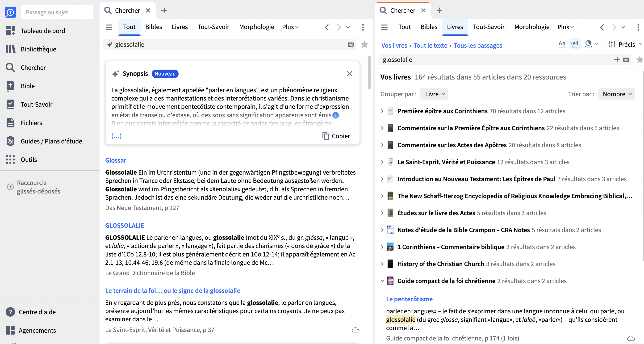The width and height of the screenshot is (644, 344).
Task: Select Tout tab in left panel
Action: (x=129, y=27)
